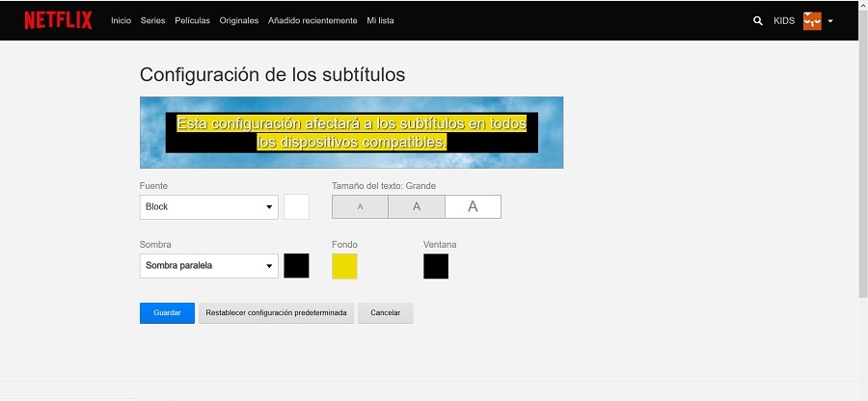Select Originales in the top navigation

coord(238,20)
